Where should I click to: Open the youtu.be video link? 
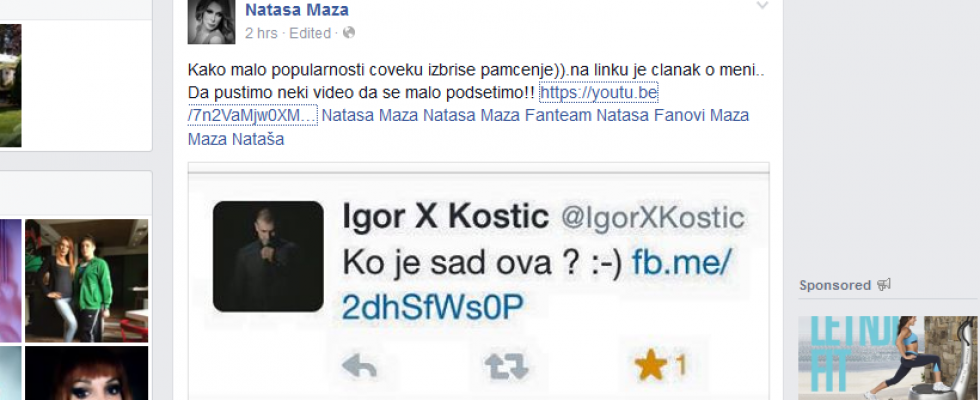(598, 93)
